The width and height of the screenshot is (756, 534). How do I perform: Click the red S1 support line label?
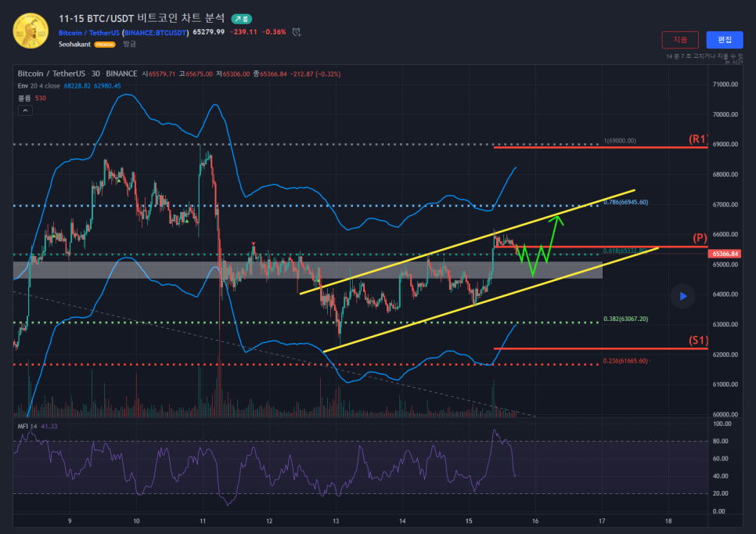(x=698, y=341)
